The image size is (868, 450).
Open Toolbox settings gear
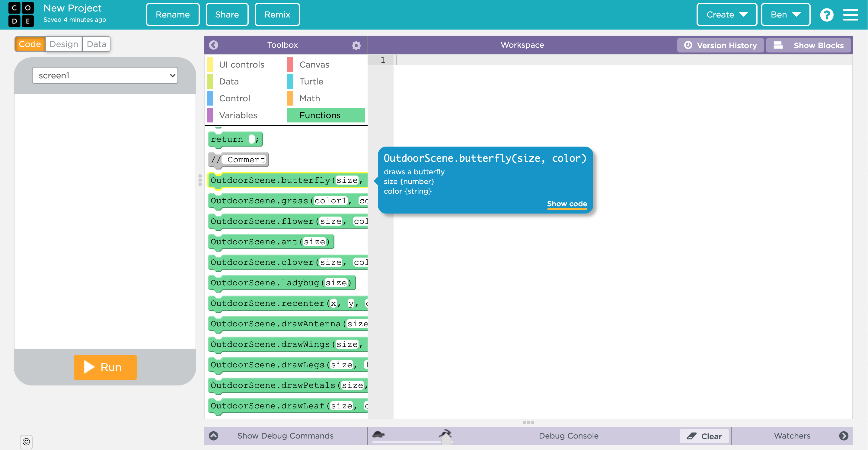[356, 45]
